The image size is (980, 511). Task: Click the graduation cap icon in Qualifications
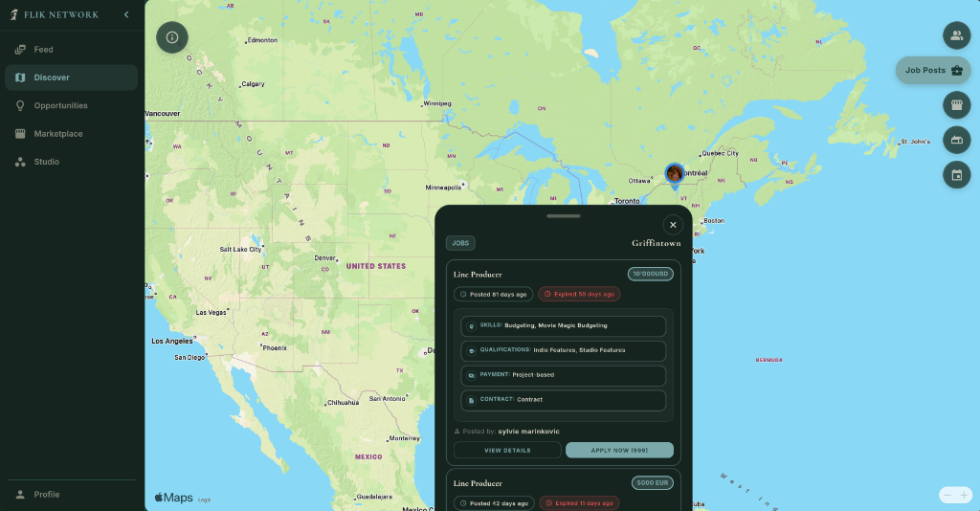471,351
